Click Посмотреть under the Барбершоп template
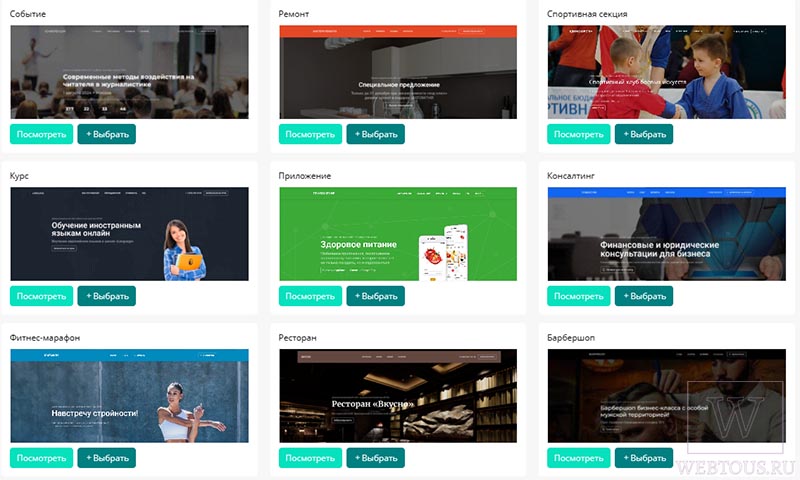 (x=579, y=458)
